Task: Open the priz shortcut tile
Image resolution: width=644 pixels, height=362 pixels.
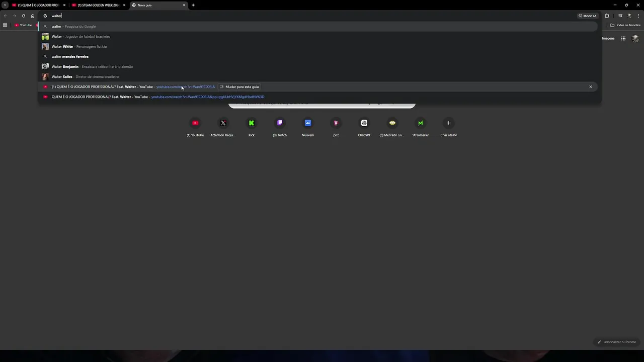Action: coord(336,127)
